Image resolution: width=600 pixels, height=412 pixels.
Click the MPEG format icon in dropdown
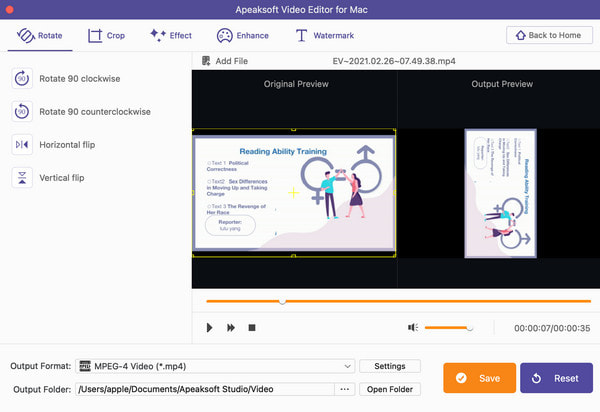point(85,366)
